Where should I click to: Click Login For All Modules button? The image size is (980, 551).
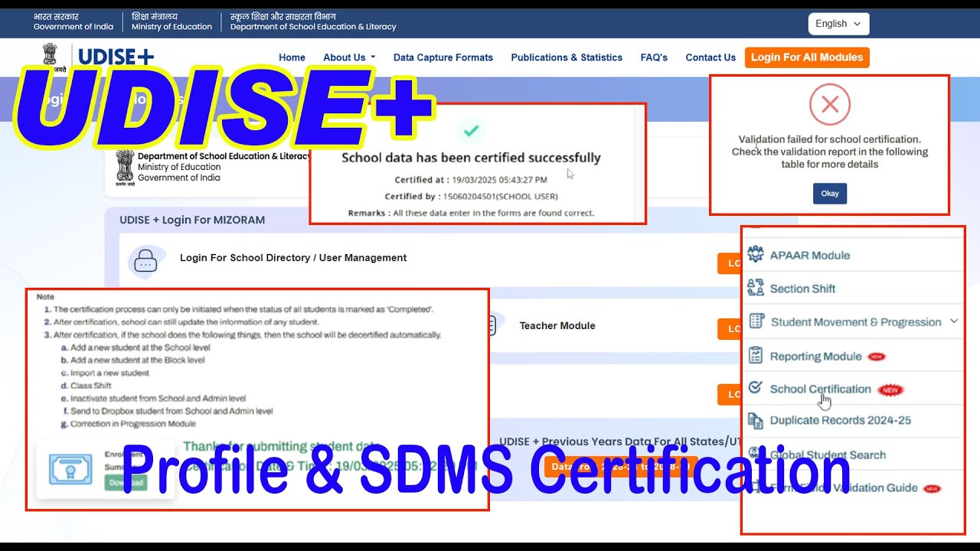point(807,57)
